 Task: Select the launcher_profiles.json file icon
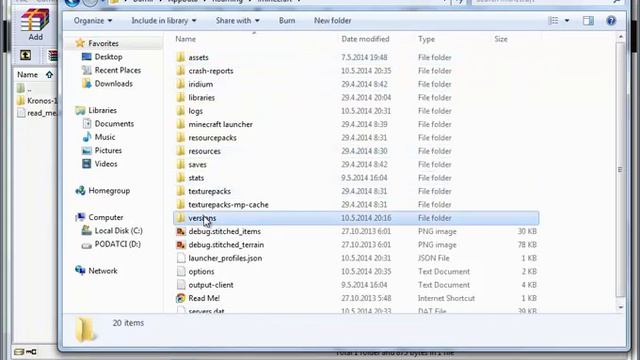point(181,258)
